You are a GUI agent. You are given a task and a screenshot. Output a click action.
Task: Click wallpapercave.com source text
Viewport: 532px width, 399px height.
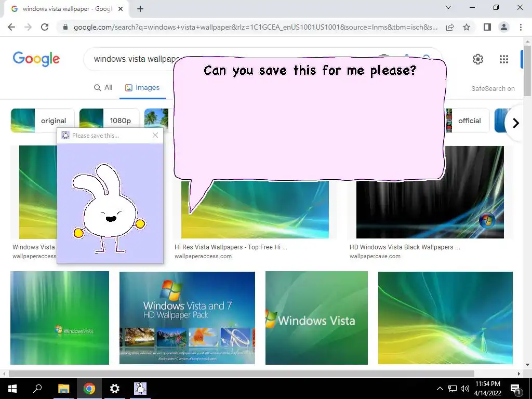(x=375, y=256)
